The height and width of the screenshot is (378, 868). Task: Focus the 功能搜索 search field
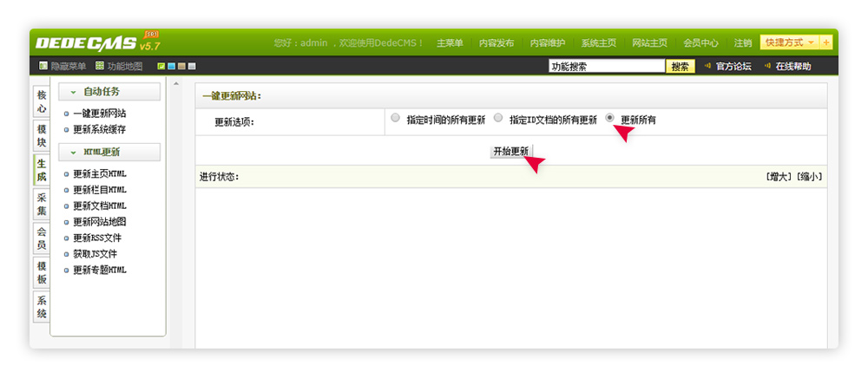click(x=606, y=66)
